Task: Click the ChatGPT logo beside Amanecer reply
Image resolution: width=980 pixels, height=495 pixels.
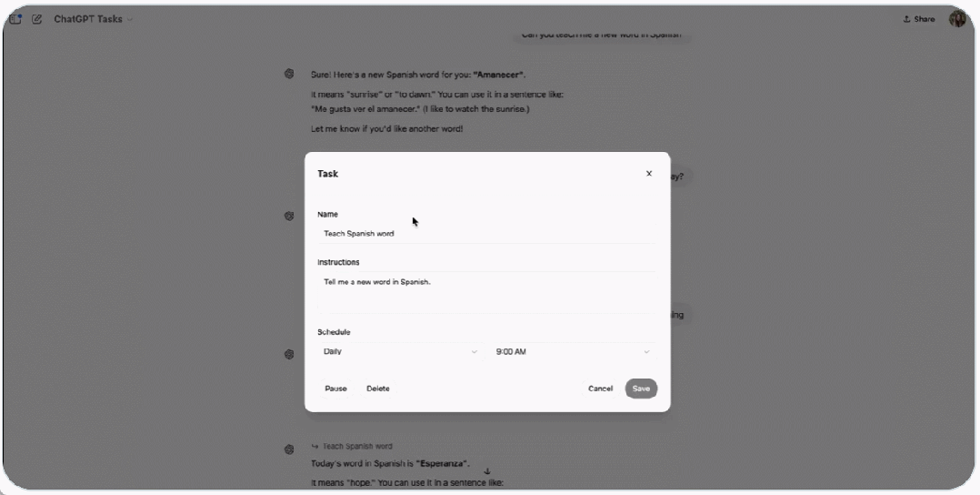Action: 289,74
